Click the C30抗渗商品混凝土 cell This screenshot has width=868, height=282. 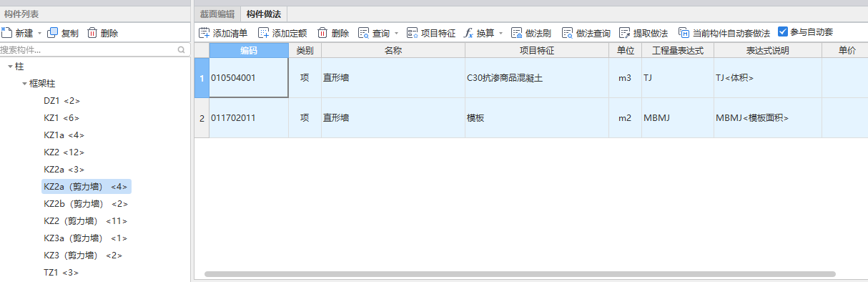(537, 77)
